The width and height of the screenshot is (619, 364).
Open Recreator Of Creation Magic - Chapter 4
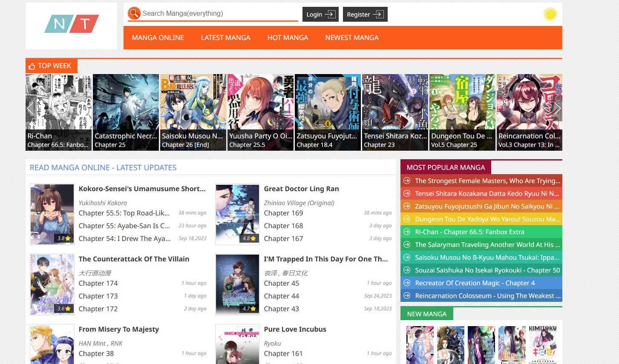click(475, 283)
